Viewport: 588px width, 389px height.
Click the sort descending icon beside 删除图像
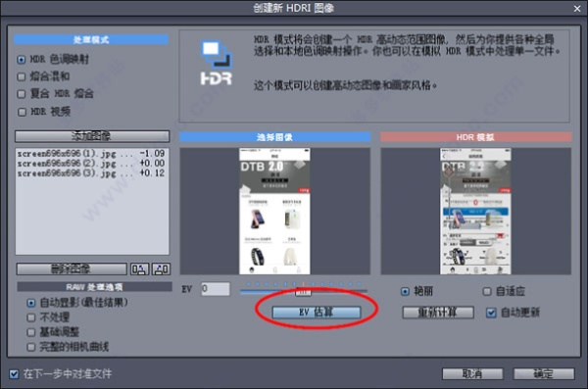(162, 268)
